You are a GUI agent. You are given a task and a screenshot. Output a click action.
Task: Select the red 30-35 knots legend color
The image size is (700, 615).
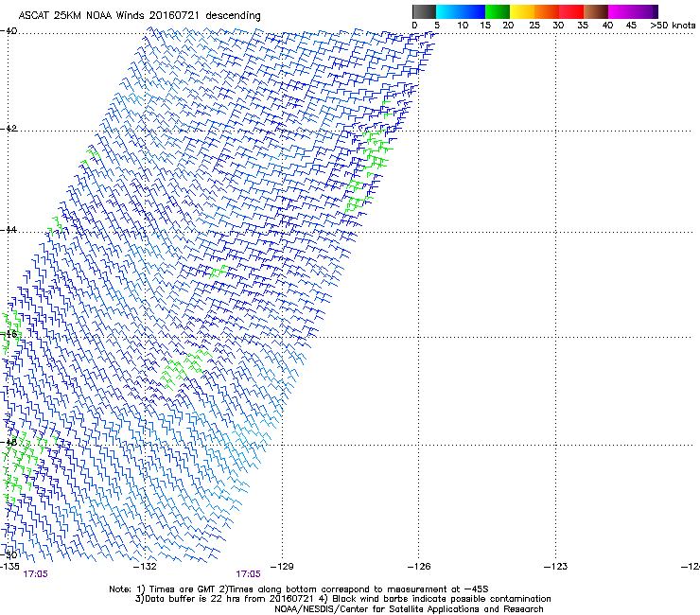[x=571, y=11]
